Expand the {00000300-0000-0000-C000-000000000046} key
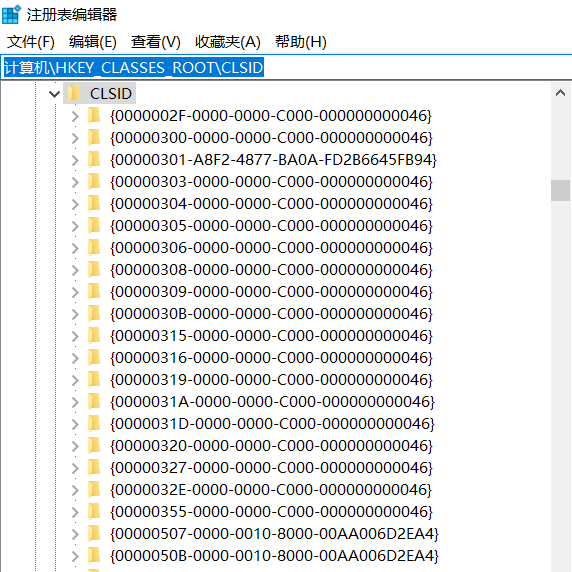This screenshot has height=572, width=572. pos(75,138)
